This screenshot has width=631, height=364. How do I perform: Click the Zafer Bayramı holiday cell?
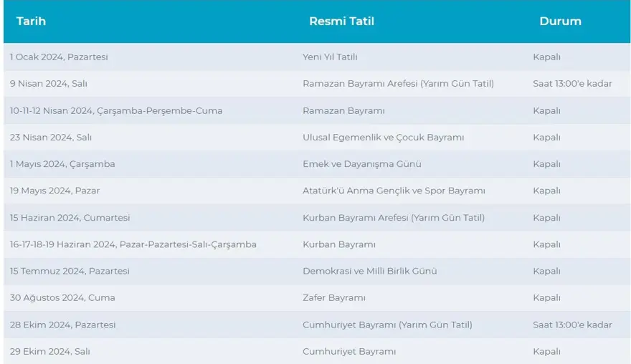tap(334, 297)
